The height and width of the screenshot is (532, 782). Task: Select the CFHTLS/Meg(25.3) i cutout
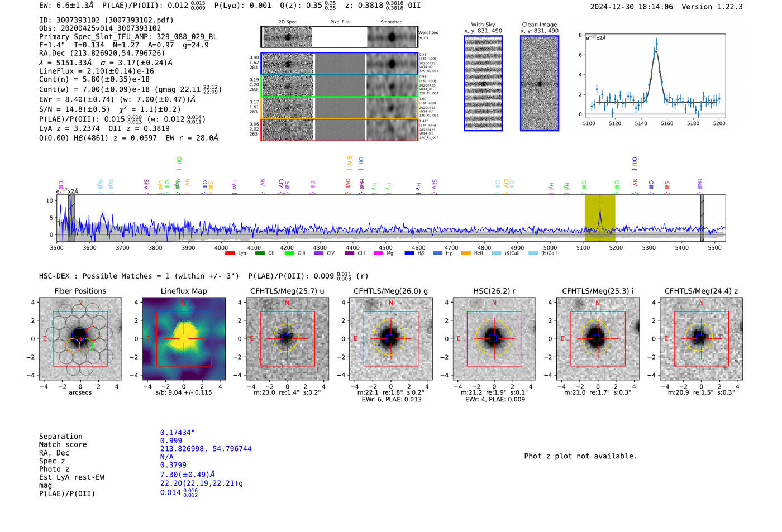coord(598,338)
